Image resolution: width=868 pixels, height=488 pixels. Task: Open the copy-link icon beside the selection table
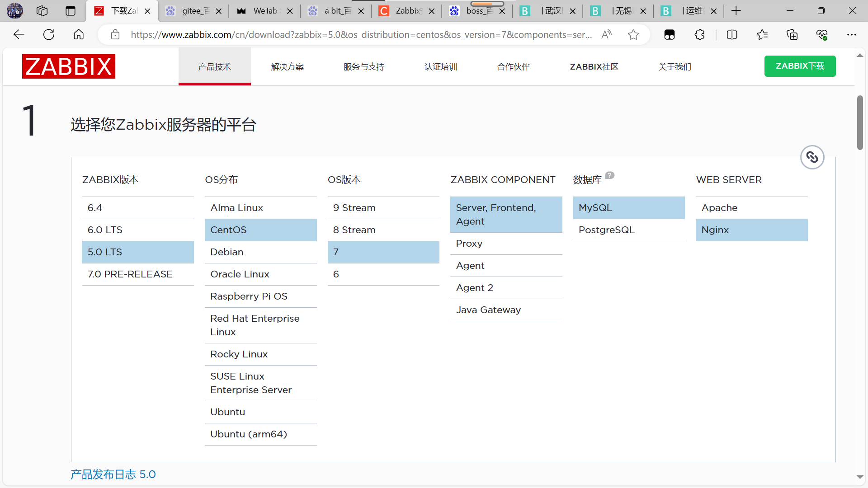(812, 157)
